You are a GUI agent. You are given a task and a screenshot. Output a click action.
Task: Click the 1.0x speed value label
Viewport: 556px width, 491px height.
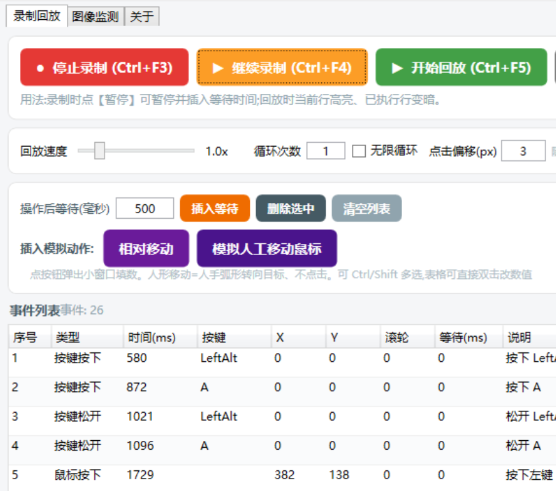click(x=217, y=151)
